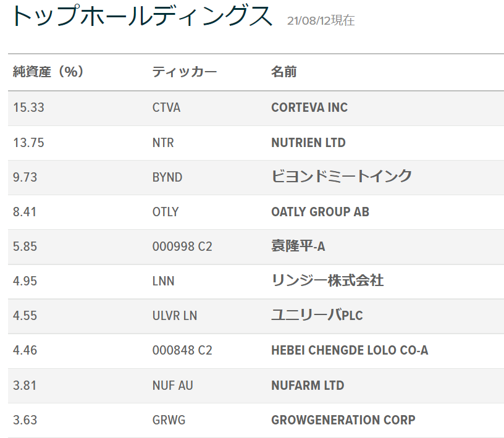Click the 15.33 net assets value
The width and height of the screenshot is (504, 438).
coord(28,107)
